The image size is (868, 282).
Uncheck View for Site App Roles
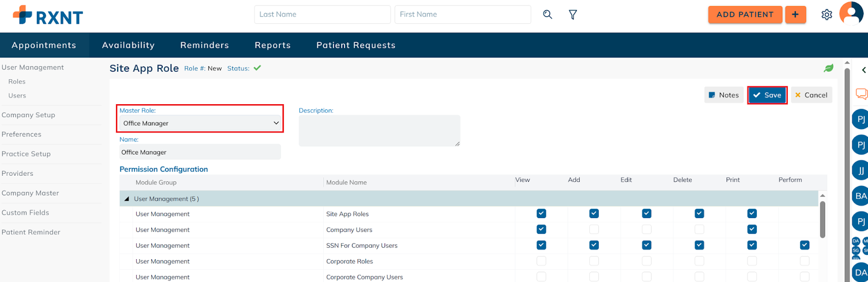click(x=541, y=214)
